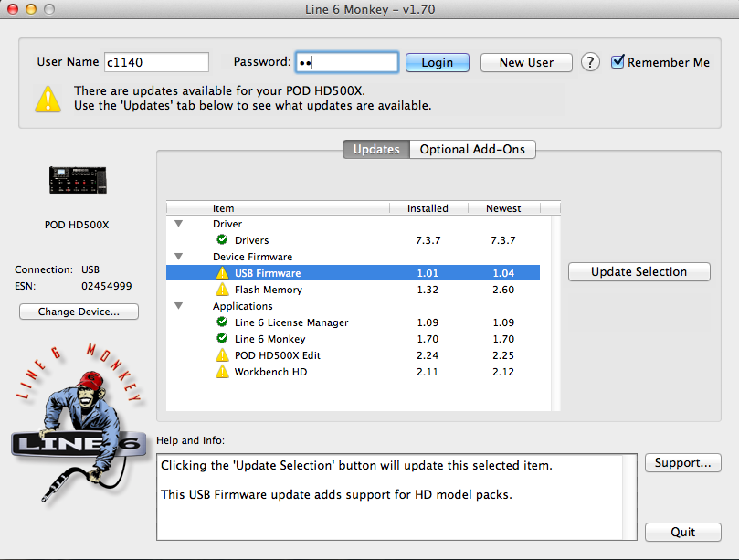Click the warning icon beside Workbench HD
Screen dimensions: 739x560
pyautogui.click(x=222, y=372)
